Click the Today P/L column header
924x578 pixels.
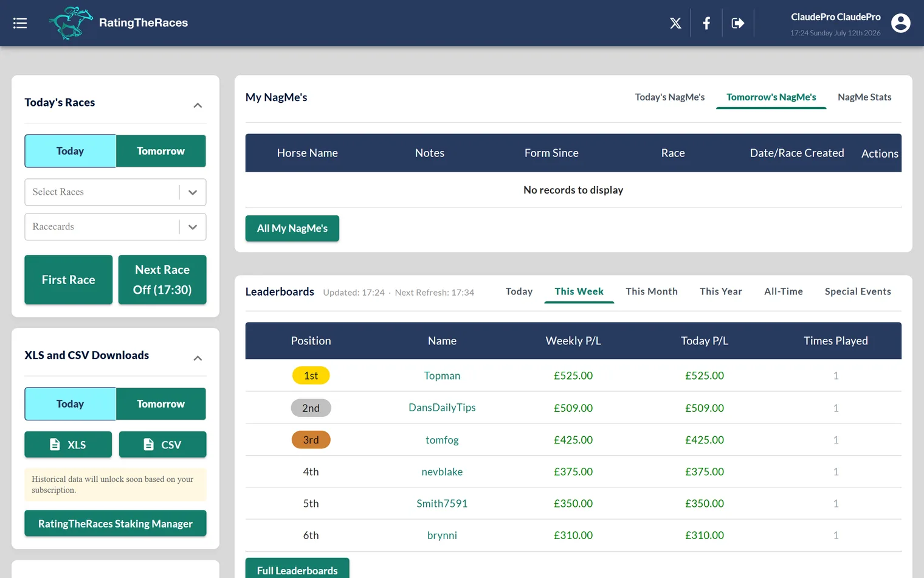(705, 341)
